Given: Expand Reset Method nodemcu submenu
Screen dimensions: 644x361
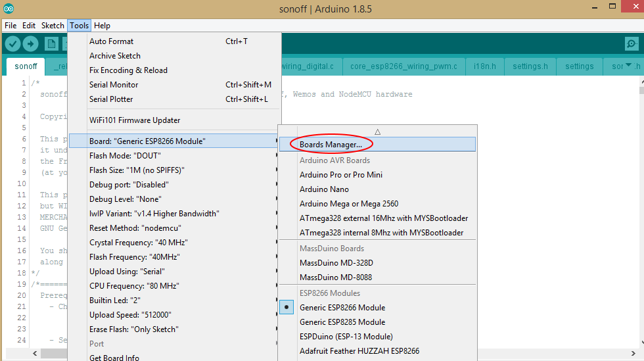Looking at the screenshot, I should click(x=175, y=228).
